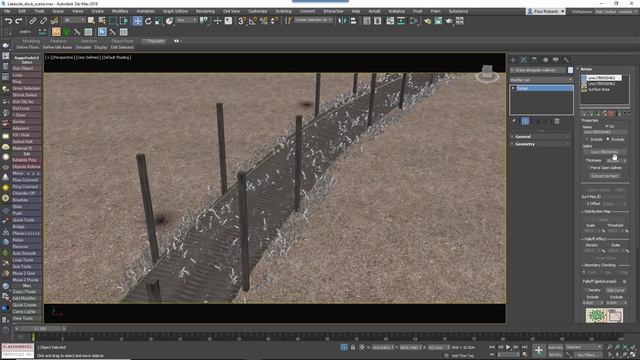
Task: Open the Hierarchy panel tab icon
Action: (x=534, y=60)
